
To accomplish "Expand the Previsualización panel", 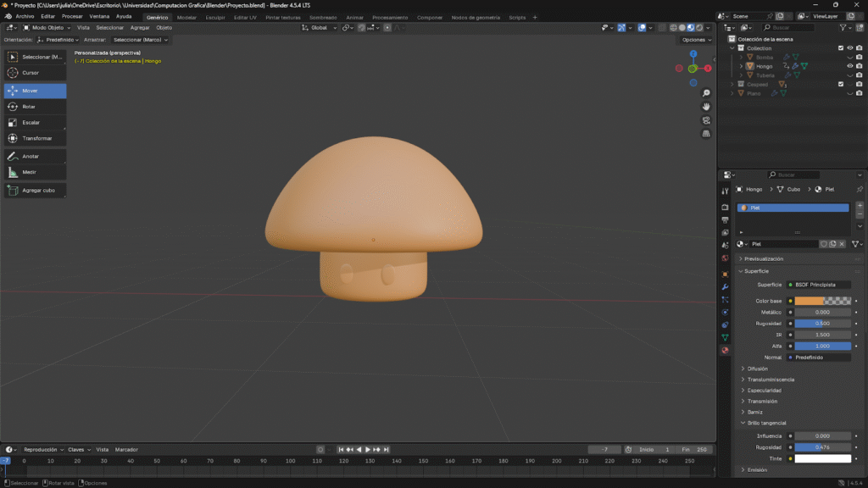I will [763, 258].
